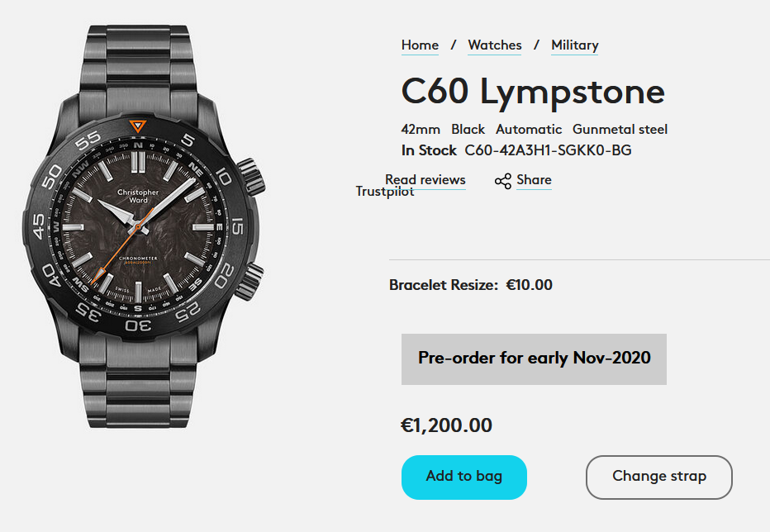770x532 pixels.
Task: Click the Automatic movement specification
Action: click(529, 130)
